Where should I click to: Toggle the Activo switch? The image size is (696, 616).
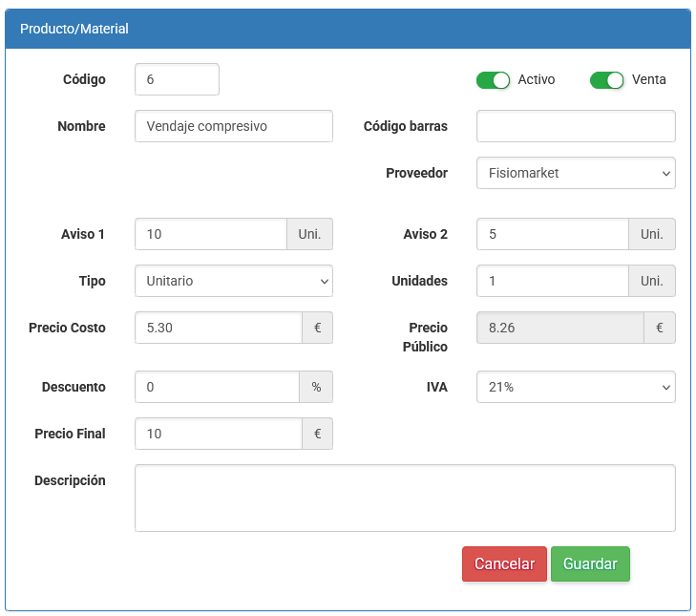(x=493, y=80)
